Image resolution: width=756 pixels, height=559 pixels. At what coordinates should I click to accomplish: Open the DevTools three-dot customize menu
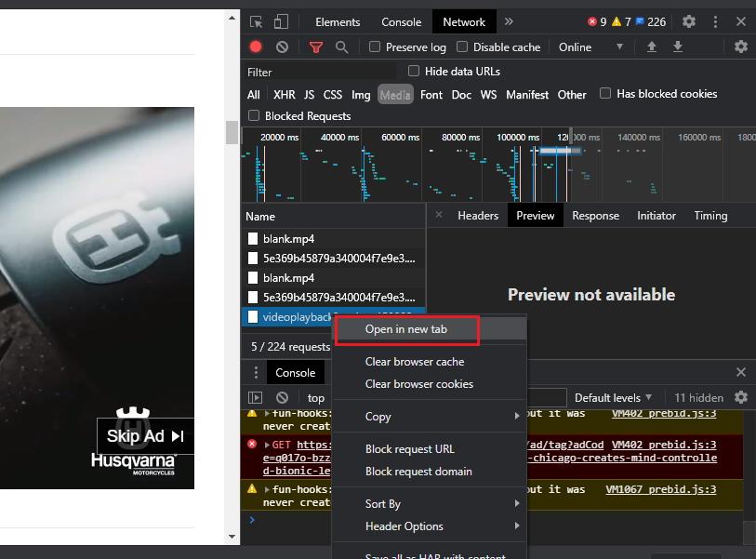coord(715,21)
